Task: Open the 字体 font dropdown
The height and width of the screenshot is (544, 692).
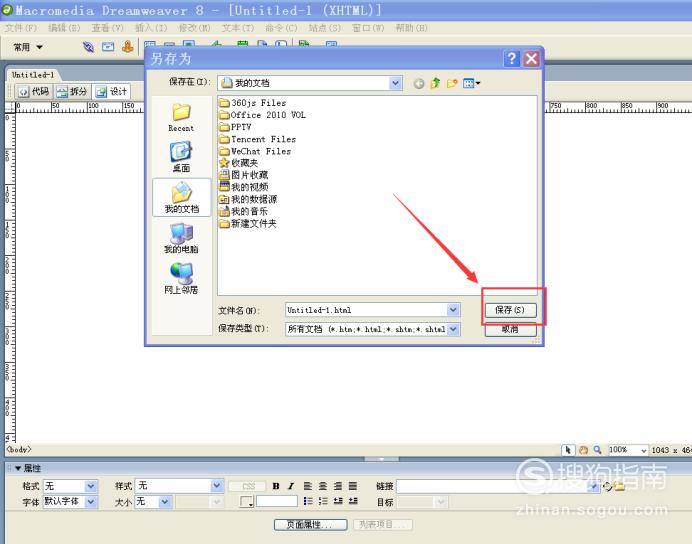Action: [x=90, y=502]
